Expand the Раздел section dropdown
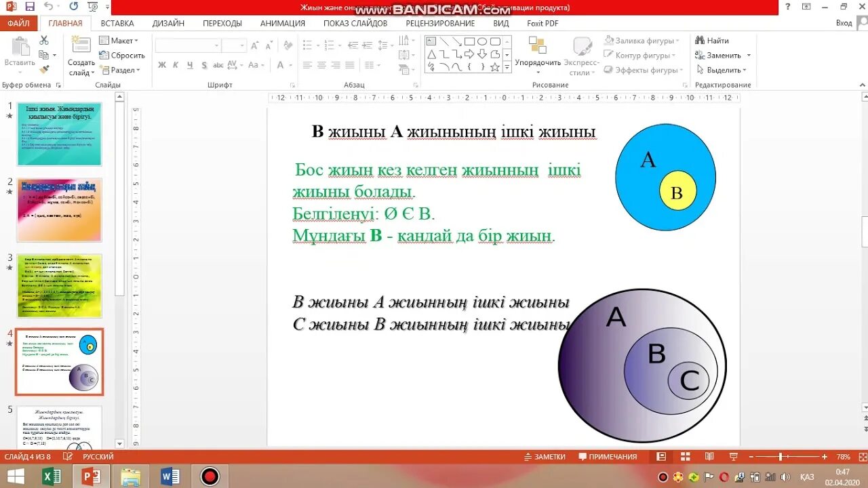Screen dimensions: 868x488 pyautogui.click(x=119, y=70)
